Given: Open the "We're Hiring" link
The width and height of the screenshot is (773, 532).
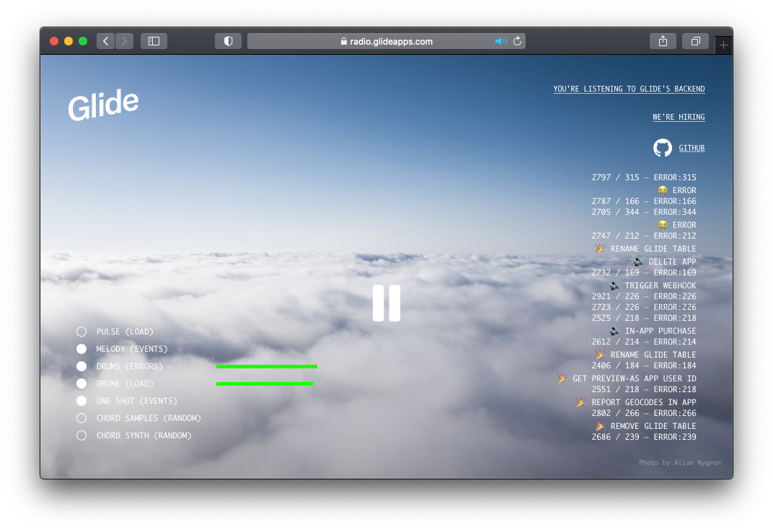Looking at the screenshot, I should coord(679,117).
